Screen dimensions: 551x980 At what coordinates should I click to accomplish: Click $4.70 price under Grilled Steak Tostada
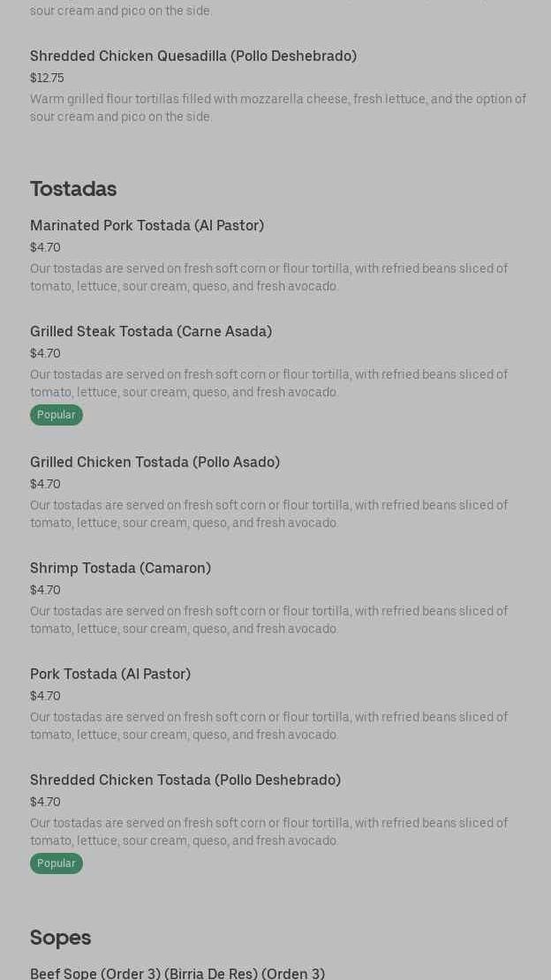coord(45,353)
